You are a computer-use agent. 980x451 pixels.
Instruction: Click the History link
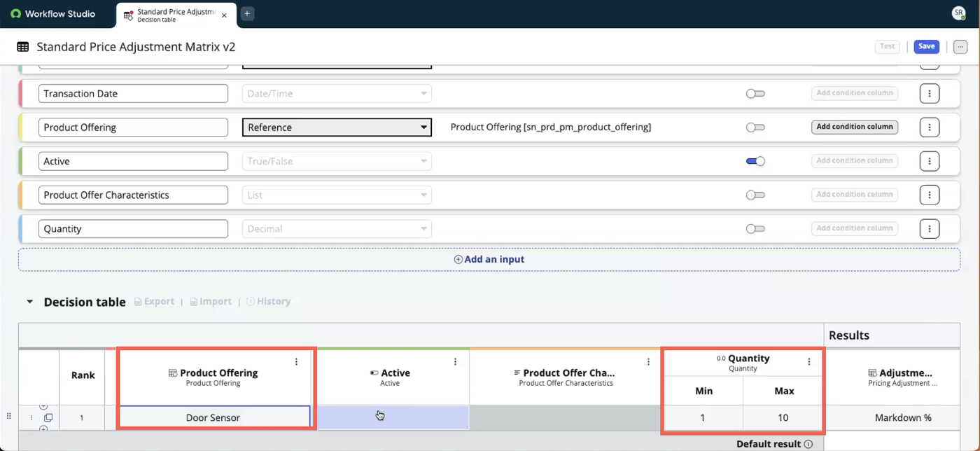point(267,301)
